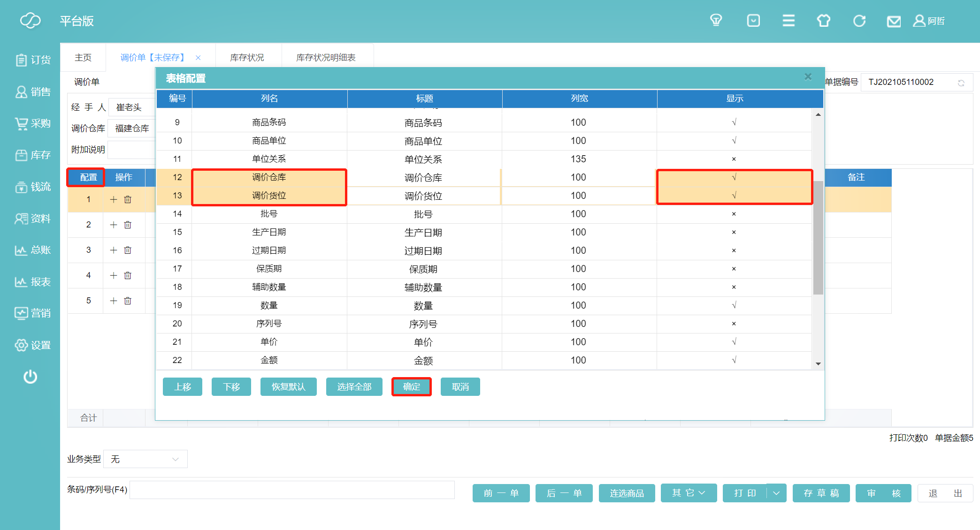
Task: Open the 报表 sidebar menu
Action: [x=33, y=282]
